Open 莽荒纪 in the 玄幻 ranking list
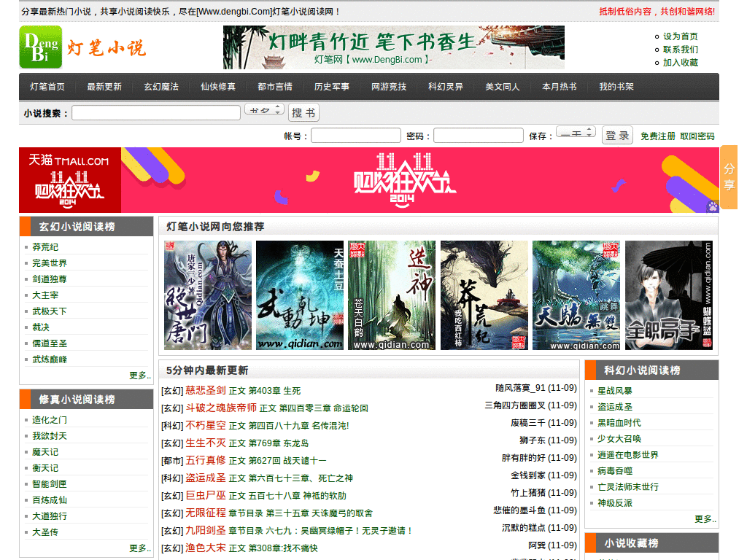The width and height of the screenshot is (747, 560). [x=45, y=247]
